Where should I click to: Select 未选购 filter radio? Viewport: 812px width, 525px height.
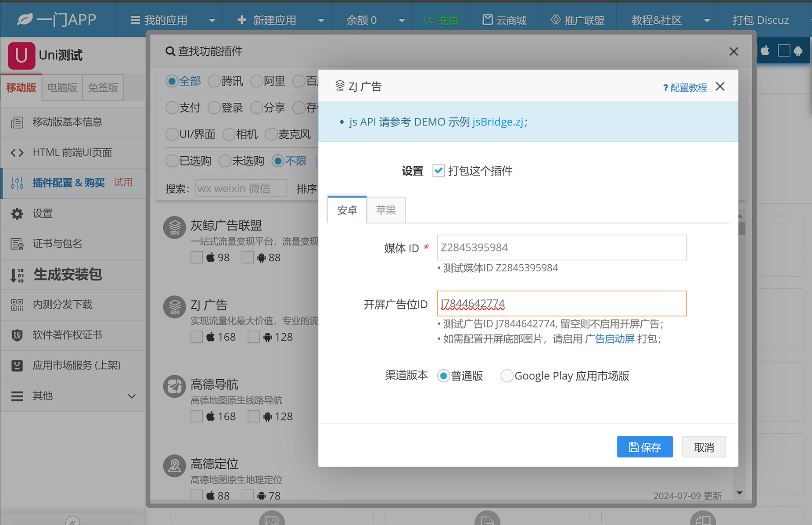(x=225, y=161)
